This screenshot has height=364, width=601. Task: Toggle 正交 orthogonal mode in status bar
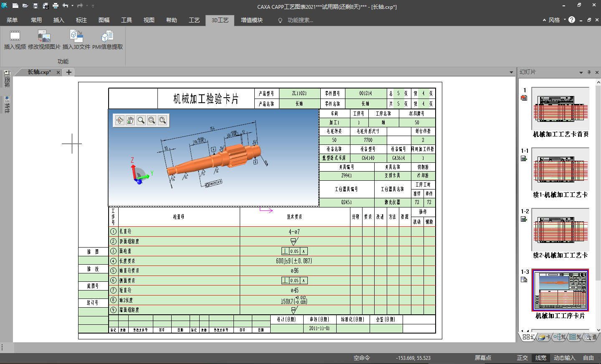click(522, 358)
